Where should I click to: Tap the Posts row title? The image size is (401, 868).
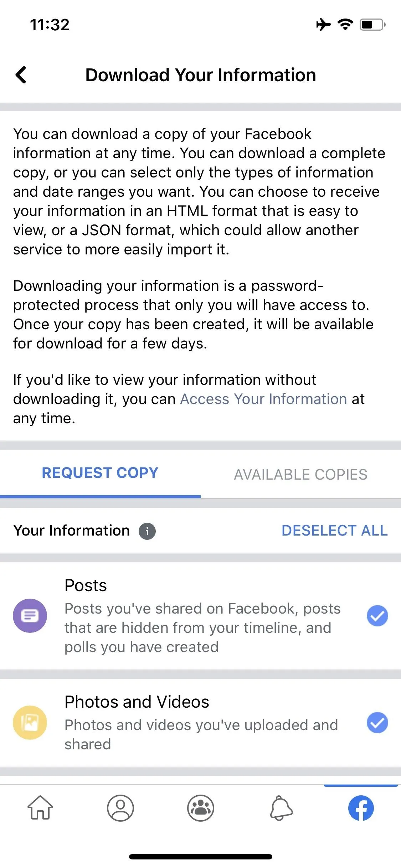click(x=86, y=585)
